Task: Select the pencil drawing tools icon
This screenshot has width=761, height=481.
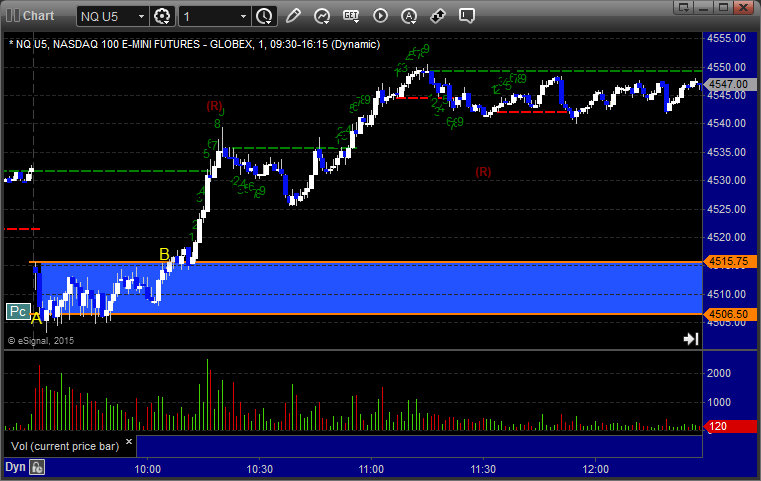Action: tap(293, 16)
